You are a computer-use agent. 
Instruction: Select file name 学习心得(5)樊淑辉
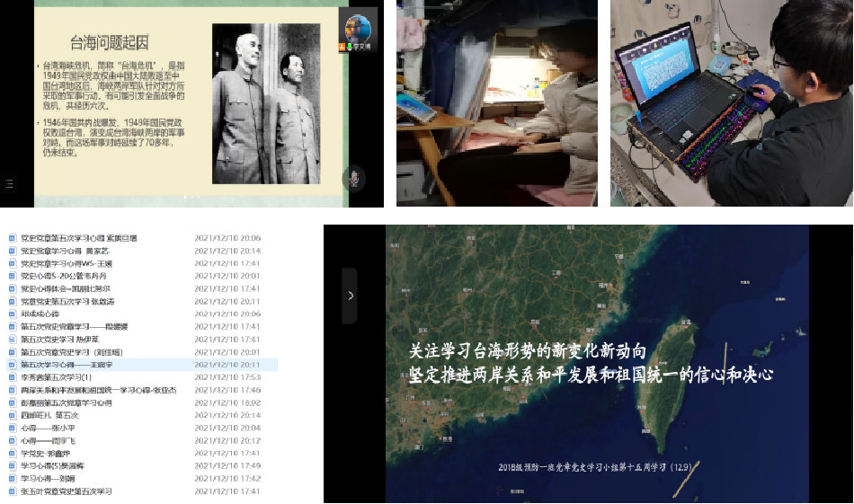(52, 466)
